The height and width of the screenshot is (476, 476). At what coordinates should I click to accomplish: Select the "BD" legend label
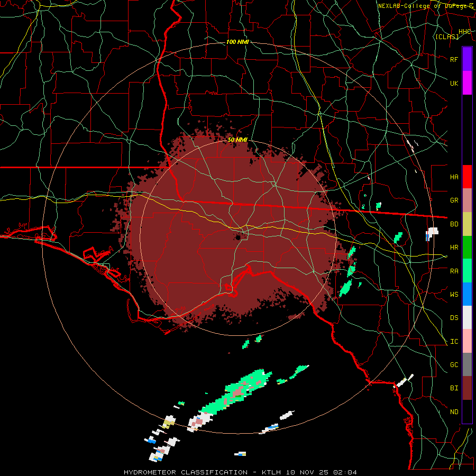[454, 224]
